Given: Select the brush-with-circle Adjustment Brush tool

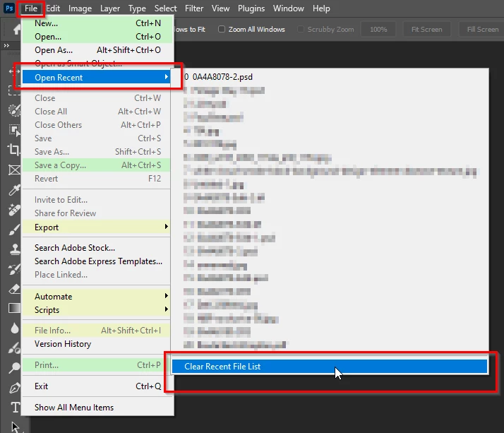Looking at the screenshot, I should [x=14, y=348].
